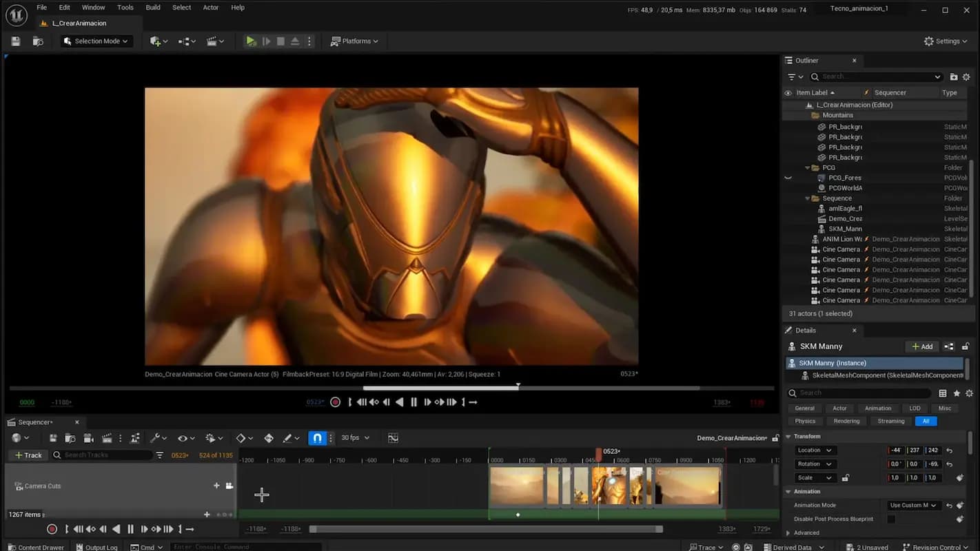Open Sequencer view options eye menu
The height and width of the screenshot is (551, 980).
pos(186,438)
